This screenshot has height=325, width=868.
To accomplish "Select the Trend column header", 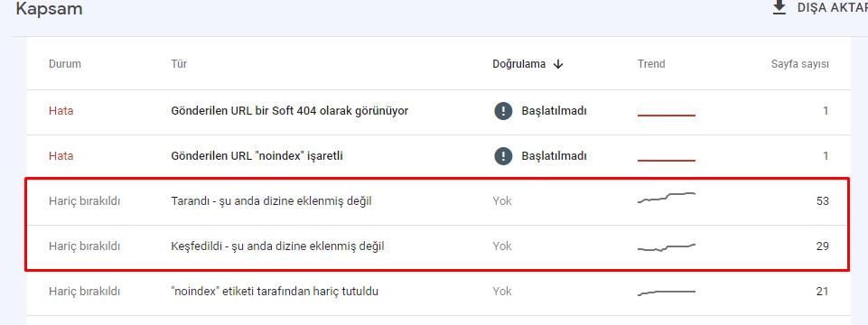I will [x=651, y=64].
